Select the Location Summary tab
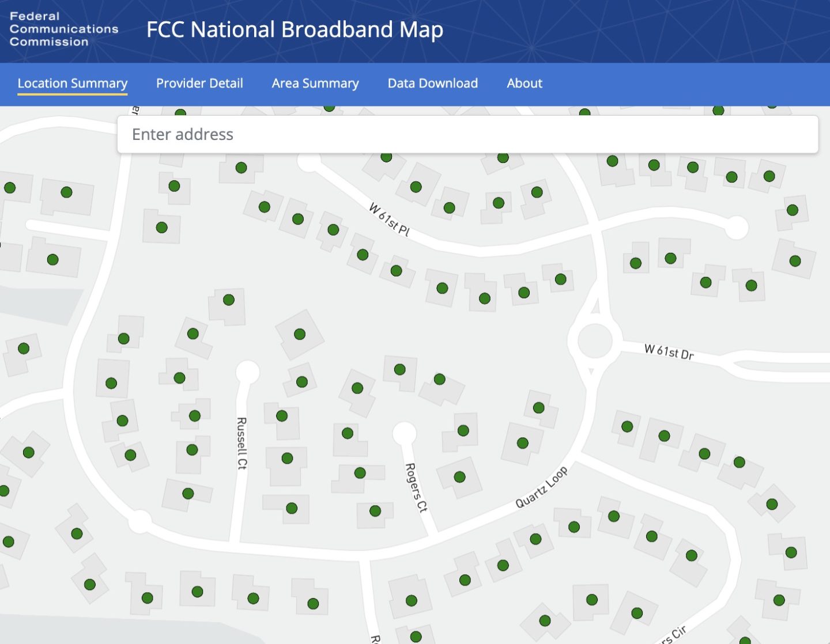Image resolution: width=830 pixels, height=644 pixels. pyautogui.click(x=72, y=84)
